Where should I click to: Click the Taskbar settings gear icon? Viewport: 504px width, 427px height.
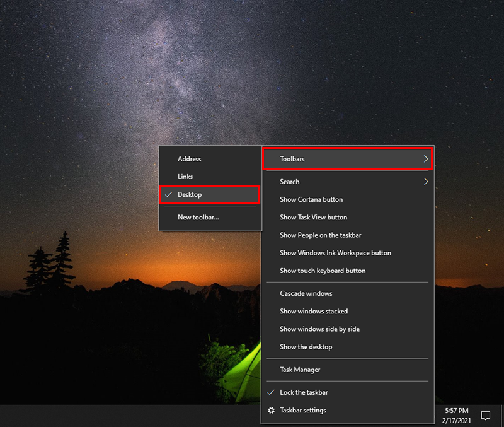272,410
